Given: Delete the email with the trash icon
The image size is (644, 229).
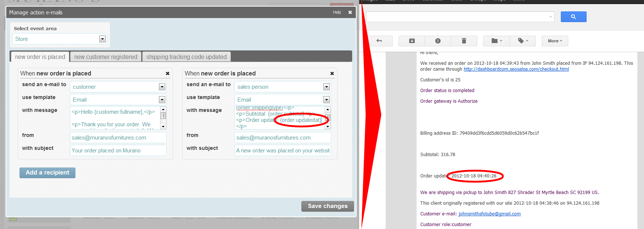Looking at the screenshot, I should (x=464, y=41).
